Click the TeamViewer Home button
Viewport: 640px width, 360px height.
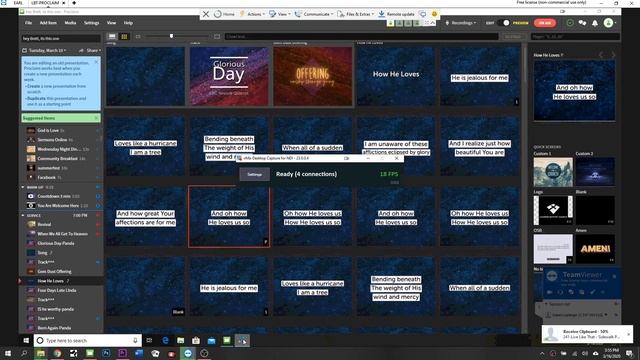click(224, 14)
